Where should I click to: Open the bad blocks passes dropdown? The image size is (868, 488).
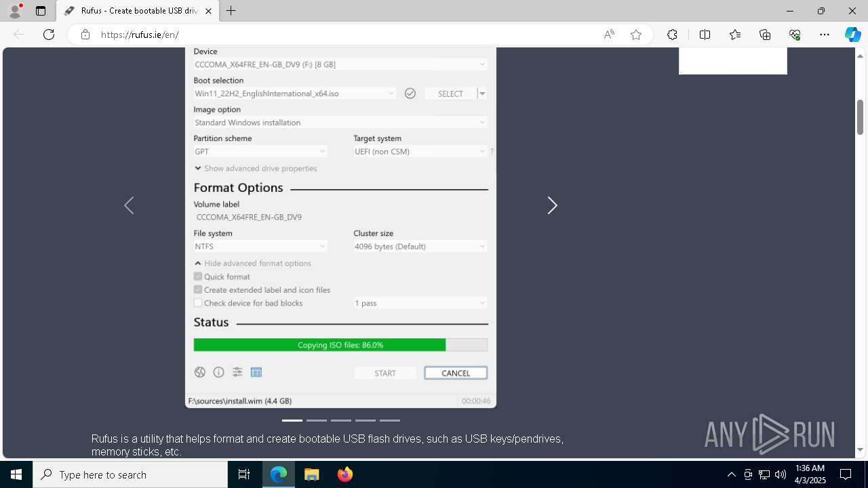coord(420,303)
